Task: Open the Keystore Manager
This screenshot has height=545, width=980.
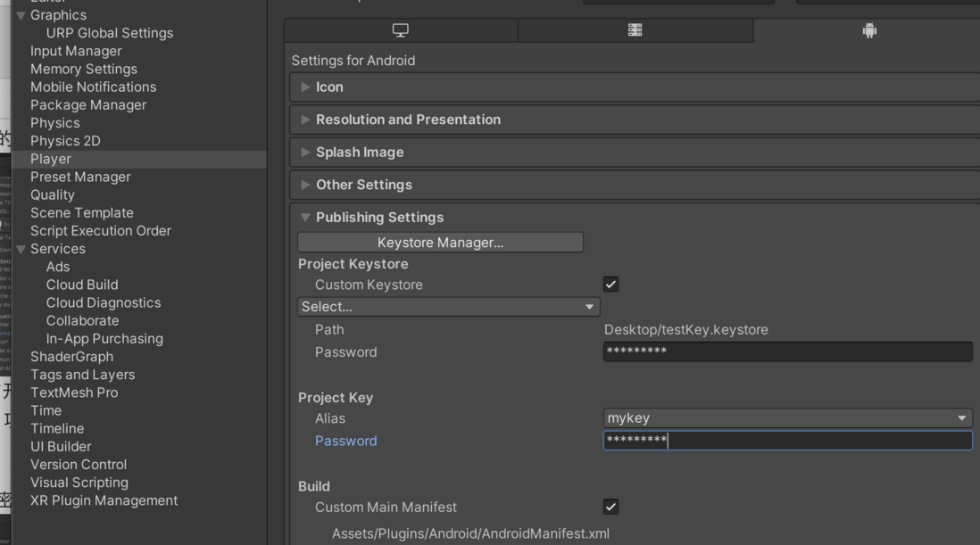Action: [x=439, y=242]
